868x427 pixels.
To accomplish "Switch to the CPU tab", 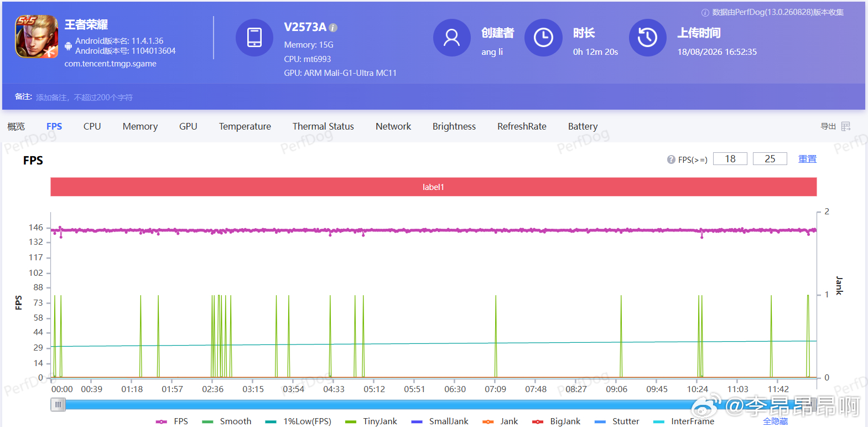I will click(92, 126).
